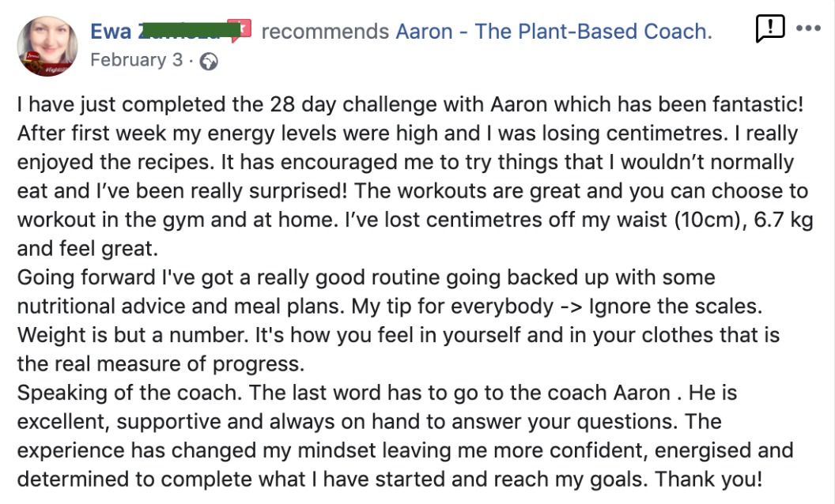
Task: Click the red recommendation star badge
Action: 239,30
